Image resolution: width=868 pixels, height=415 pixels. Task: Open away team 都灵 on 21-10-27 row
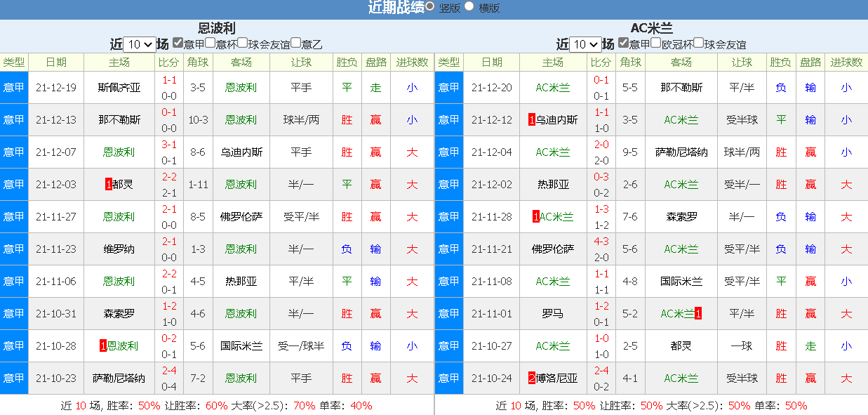[681, 346]
